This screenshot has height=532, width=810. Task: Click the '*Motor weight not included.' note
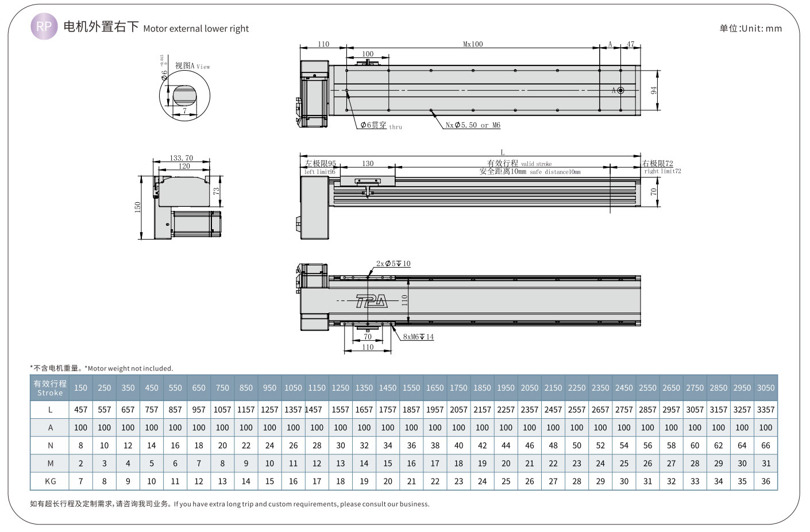click(x=129, y=368)
